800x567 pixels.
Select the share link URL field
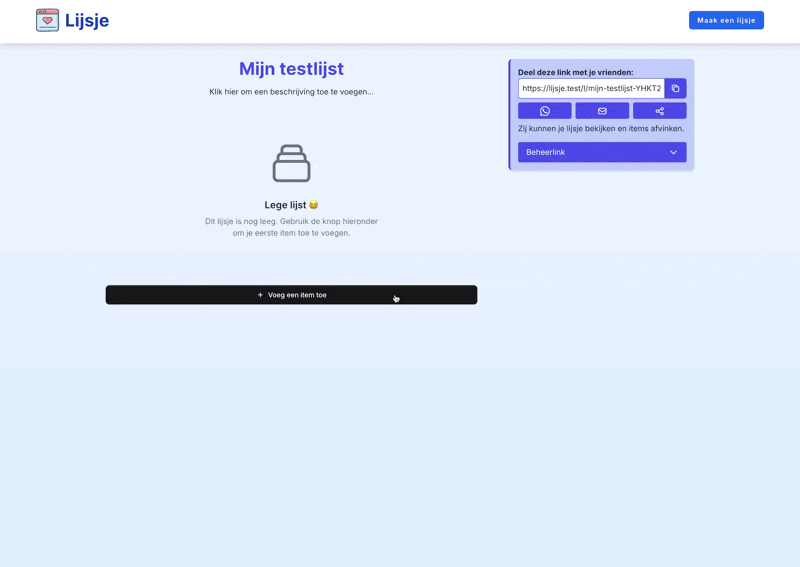[x=591, y=88]
